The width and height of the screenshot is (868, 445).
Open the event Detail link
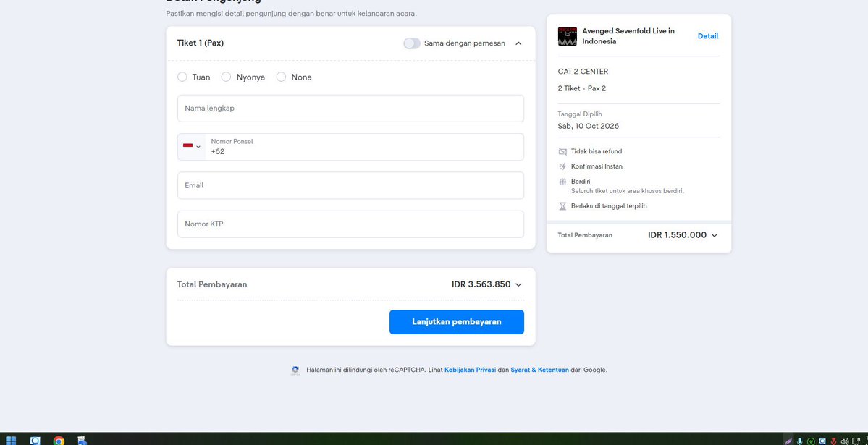click(708, 36)
